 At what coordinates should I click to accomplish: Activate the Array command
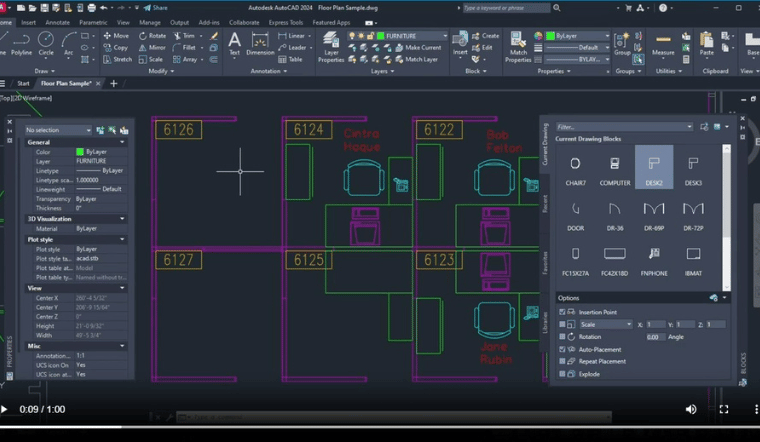pos(185,59)
